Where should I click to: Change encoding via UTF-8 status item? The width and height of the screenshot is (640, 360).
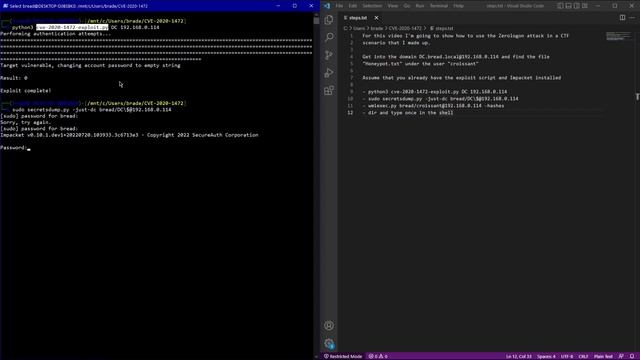[567, 356]
